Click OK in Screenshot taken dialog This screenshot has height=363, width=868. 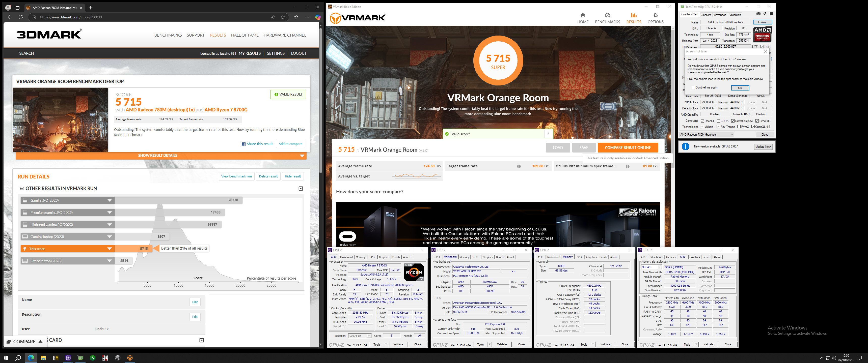tap(740, 88)
